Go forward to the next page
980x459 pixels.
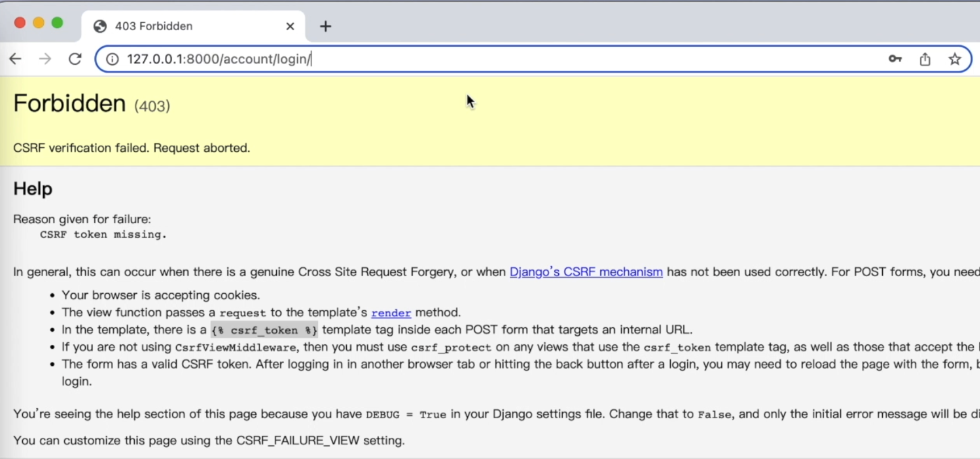[45, 59]
